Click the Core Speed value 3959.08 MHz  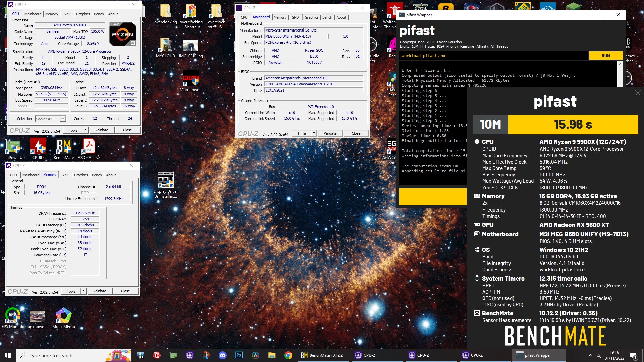[x=51, y=88]
